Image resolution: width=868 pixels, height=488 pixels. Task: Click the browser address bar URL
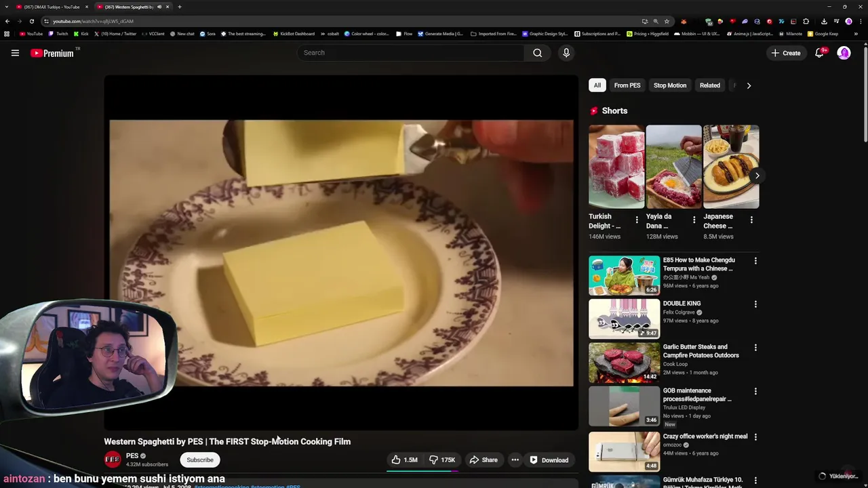tap(93, 21)
